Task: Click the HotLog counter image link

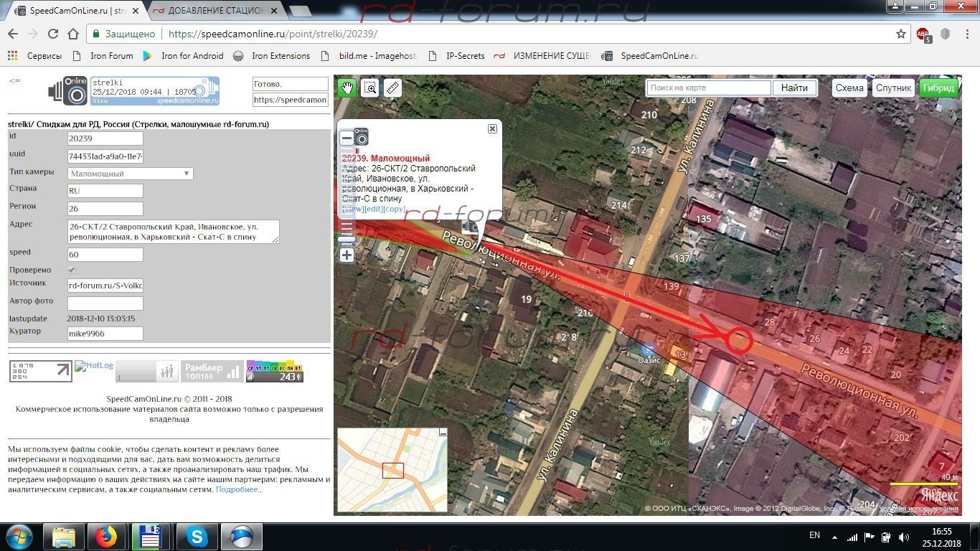Action: click(x=94, y=366)
